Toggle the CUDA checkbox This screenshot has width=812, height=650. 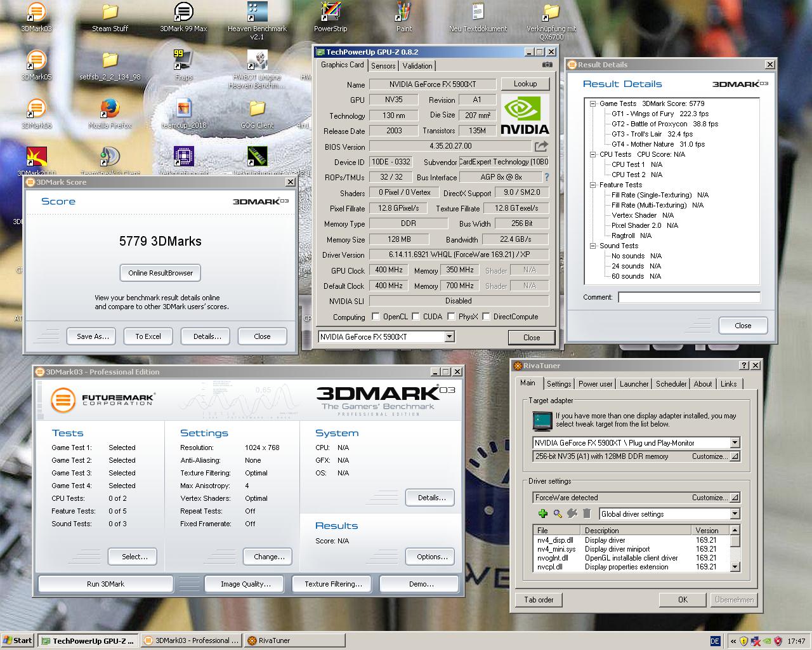pyautogui.click(x=416, y=316)
